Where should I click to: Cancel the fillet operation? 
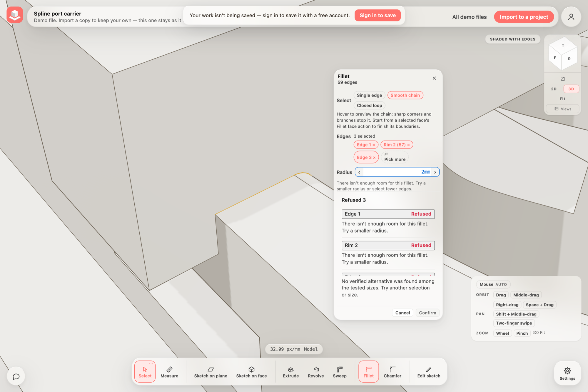coord(402,313)
